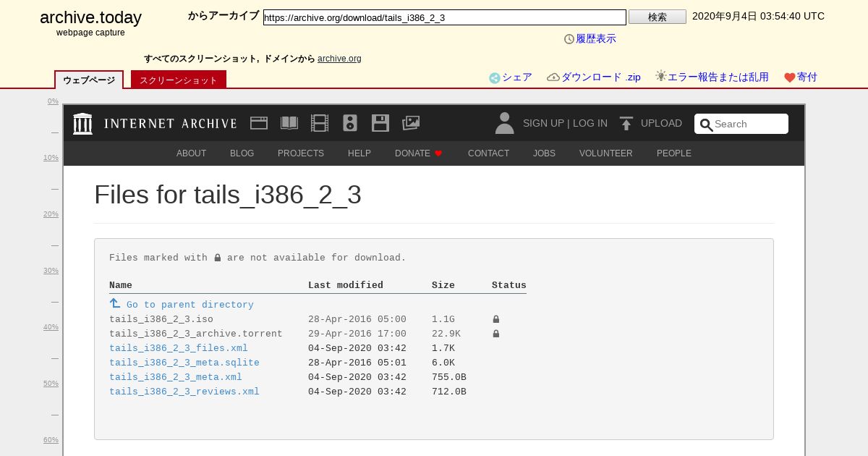Jump to the 60% page position marker

[x=51, y=440]
